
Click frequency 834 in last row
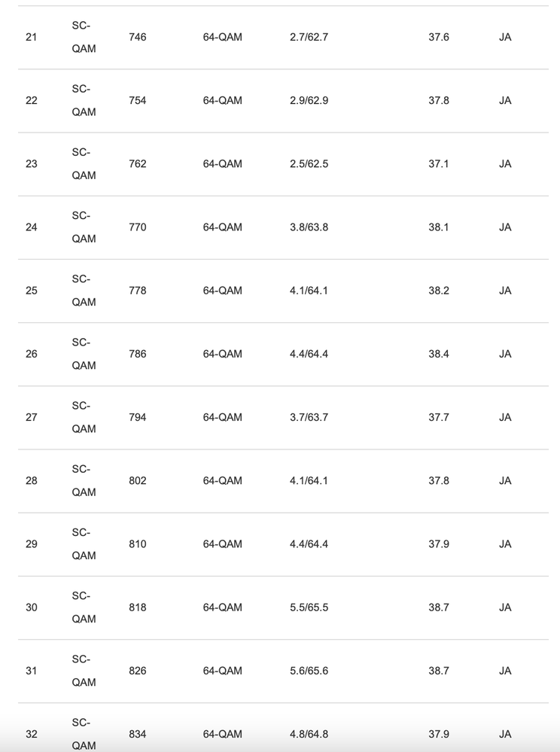click(138, 733)
